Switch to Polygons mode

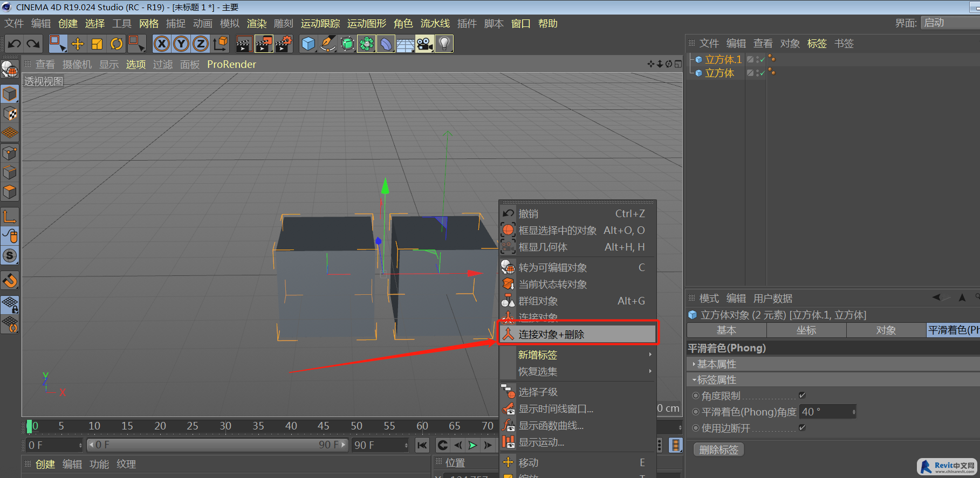[10, 192]
